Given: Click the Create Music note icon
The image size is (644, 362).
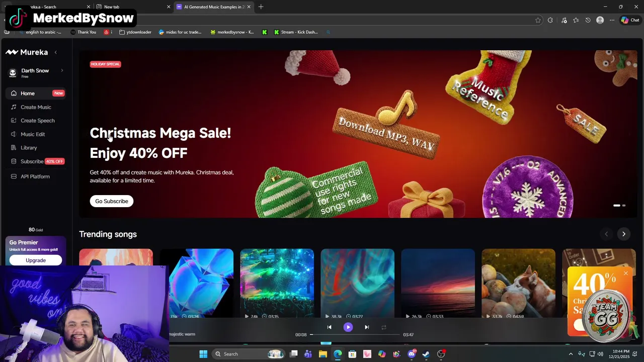Looking at the screenshot, I should (x=14, y=107).
